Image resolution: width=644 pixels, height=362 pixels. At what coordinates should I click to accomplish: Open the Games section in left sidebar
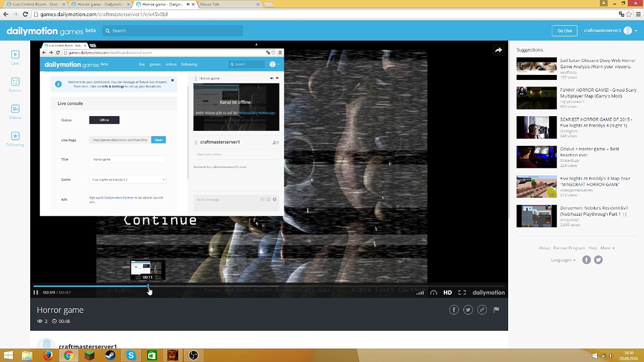click(15, 84)
